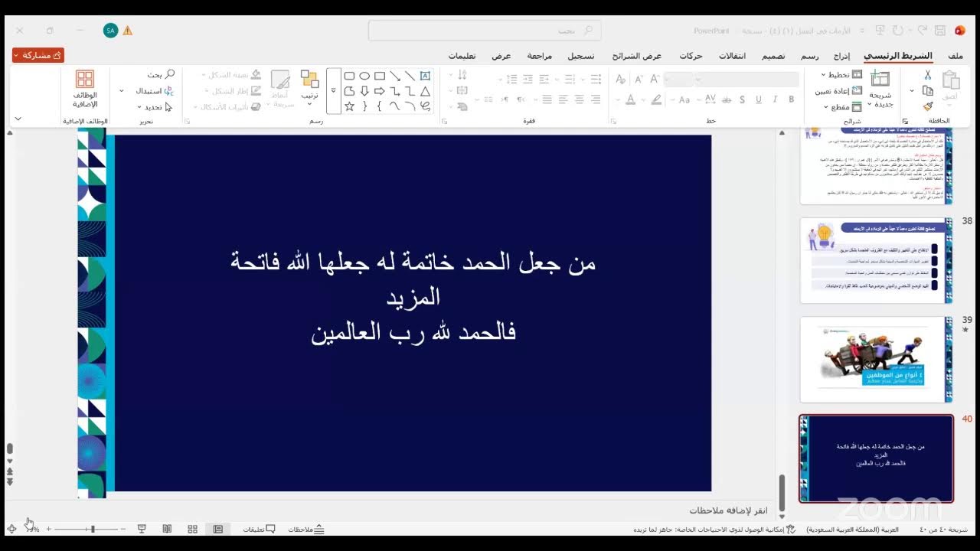Expand the shapes gallery More arrow
Screen dimensions: 980x551
coord(333,90)
